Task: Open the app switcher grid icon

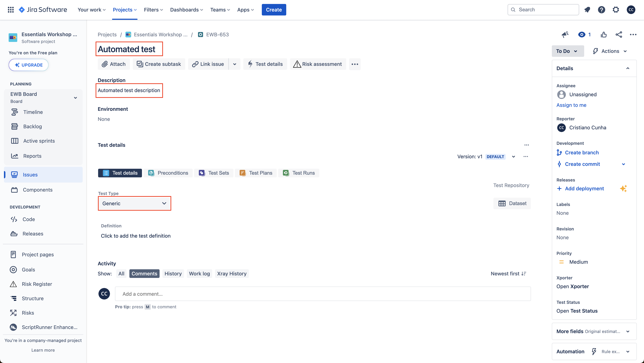Action: coord(11,10)
